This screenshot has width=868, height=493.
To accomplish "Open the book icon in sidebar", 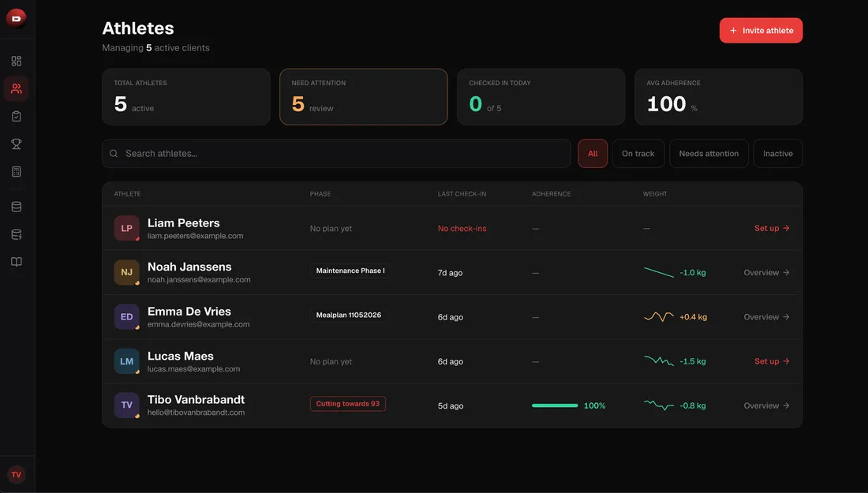I will (17, 262).
